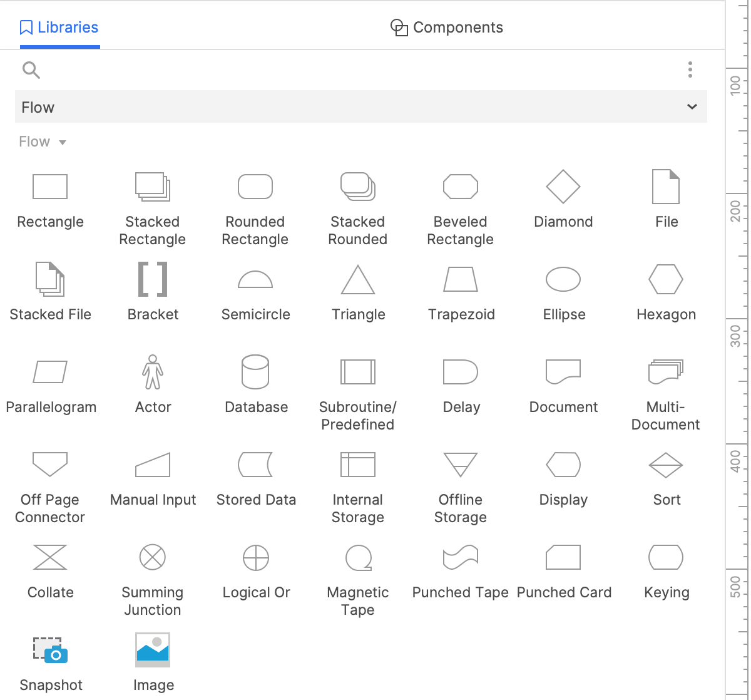751x700 pixels.
Task: Pick the Multi-Document shape
Action: tap(666, 372)
